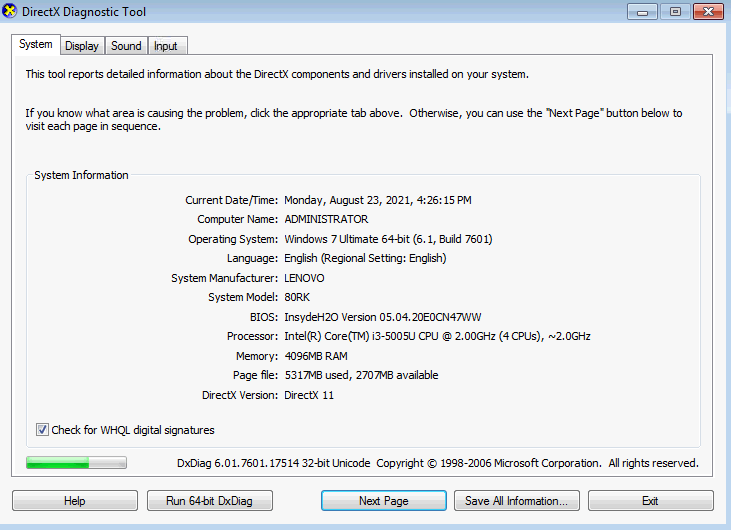
Task: Click the Copyright Microsoft Corporation text
Action: click(538, 463)
